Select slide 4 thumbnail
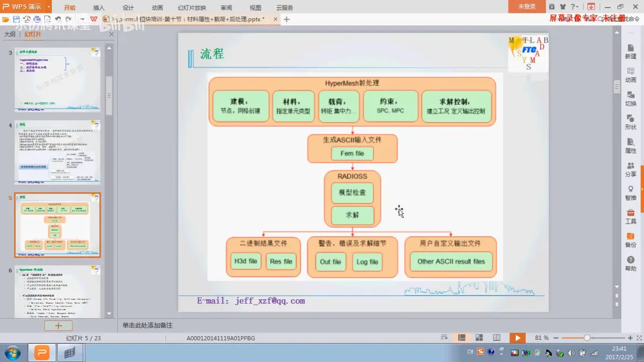This screenshot has height=362, width=644. coord(57,152)
